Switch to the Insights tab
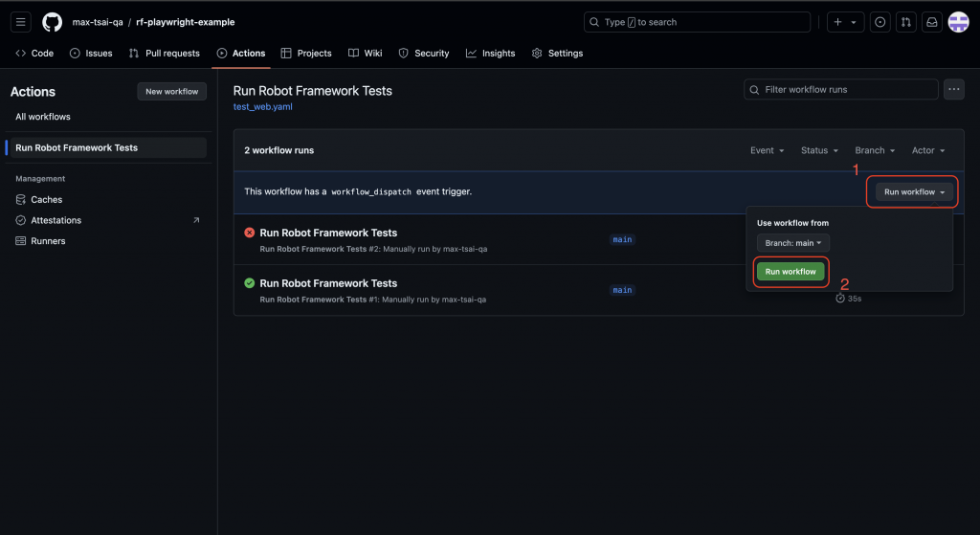Viewport: 980px width, 535px height. click(491, 54)
